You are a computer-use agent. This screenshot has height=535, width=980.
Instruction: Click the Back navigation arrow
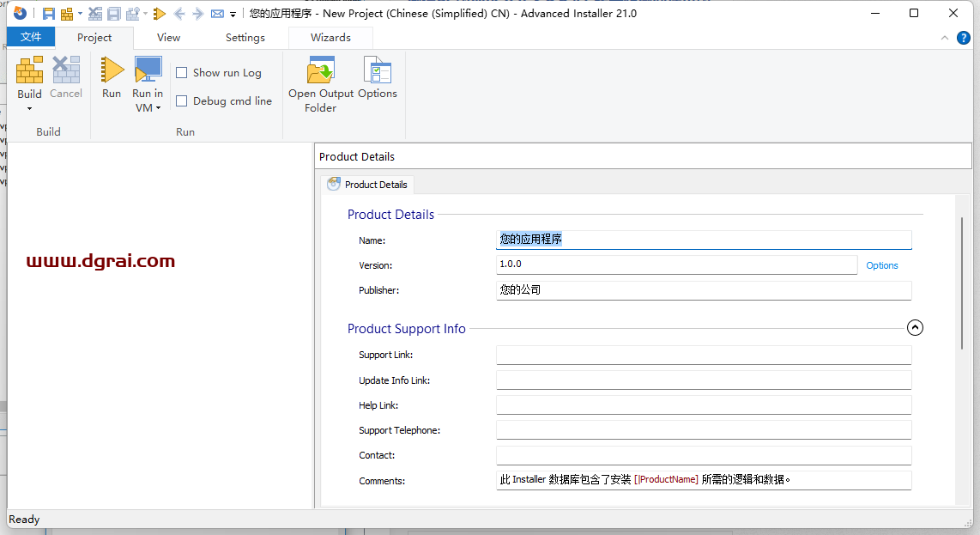[179, 14]
